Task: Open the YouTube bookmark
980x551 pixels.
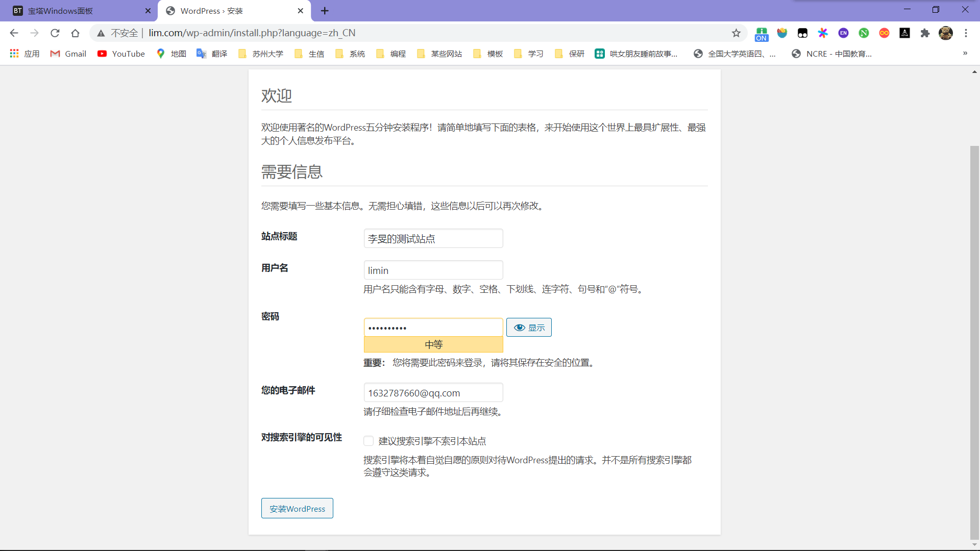Action: (x=121, y=54)
